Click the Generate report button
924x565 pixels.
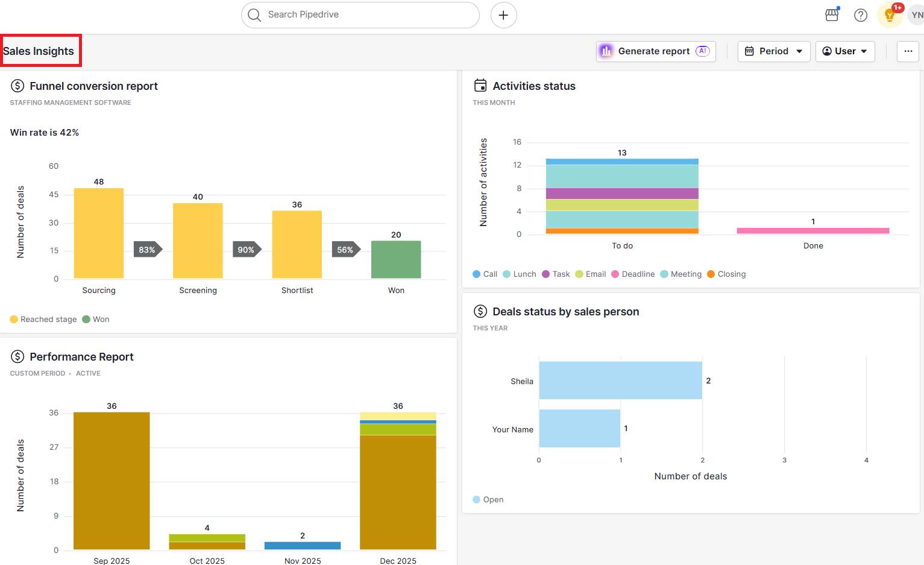[655, 51]
